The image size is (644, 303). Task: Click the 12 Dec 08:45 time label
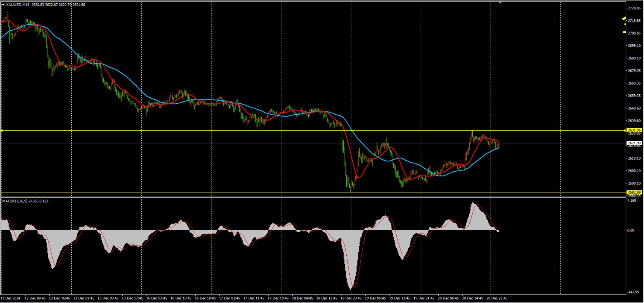point(35,298)
